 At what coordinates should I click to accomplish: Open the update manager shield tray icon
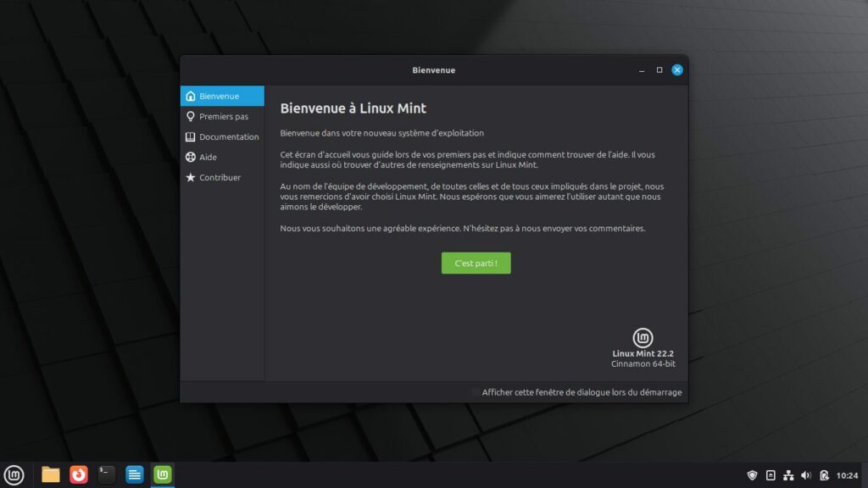click(752, 475)
